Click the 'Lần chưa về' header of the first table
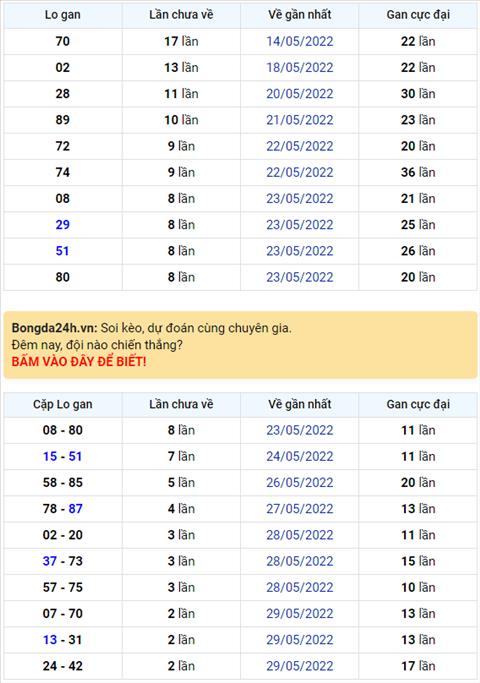The width and height of the screenshot is (480, 683). pyautogui.click(x=181, y=15)
